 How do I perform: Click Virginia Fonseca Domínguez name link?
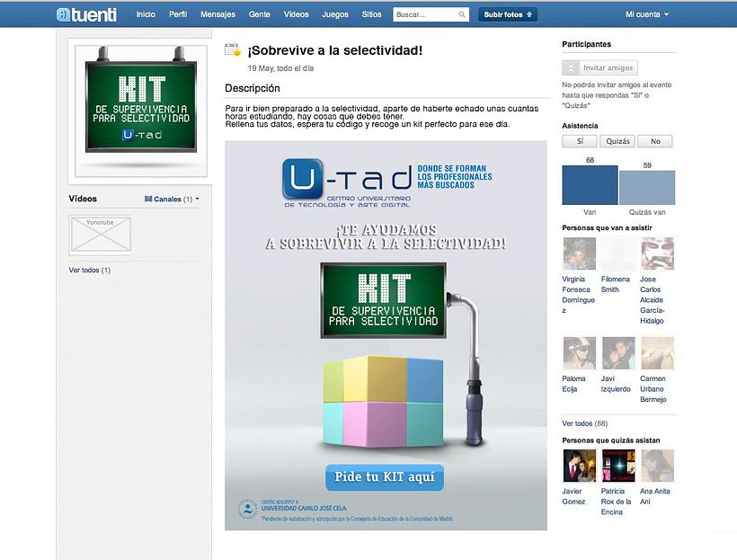[x=579, y=295]
